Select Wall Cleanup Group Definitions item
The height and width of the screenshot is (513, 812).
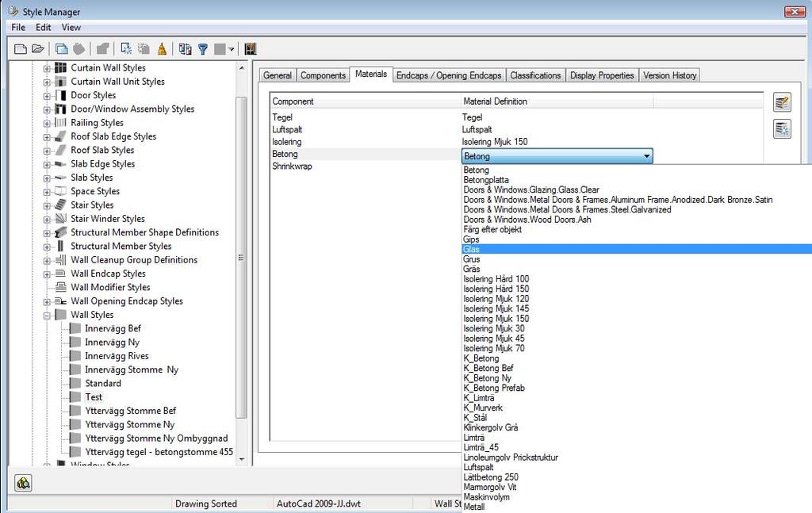[134, 260]
